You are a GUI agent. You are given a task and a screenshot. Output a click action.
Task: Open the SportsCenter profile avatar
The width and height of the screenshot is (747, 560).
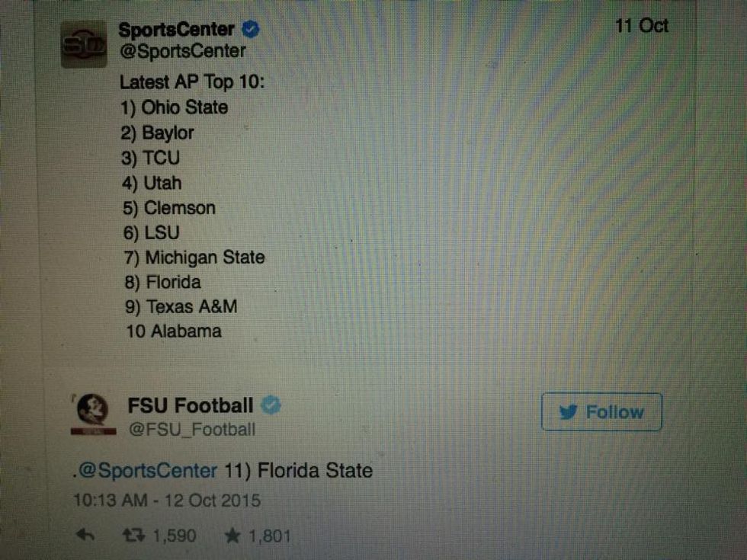tap(84, 45)
